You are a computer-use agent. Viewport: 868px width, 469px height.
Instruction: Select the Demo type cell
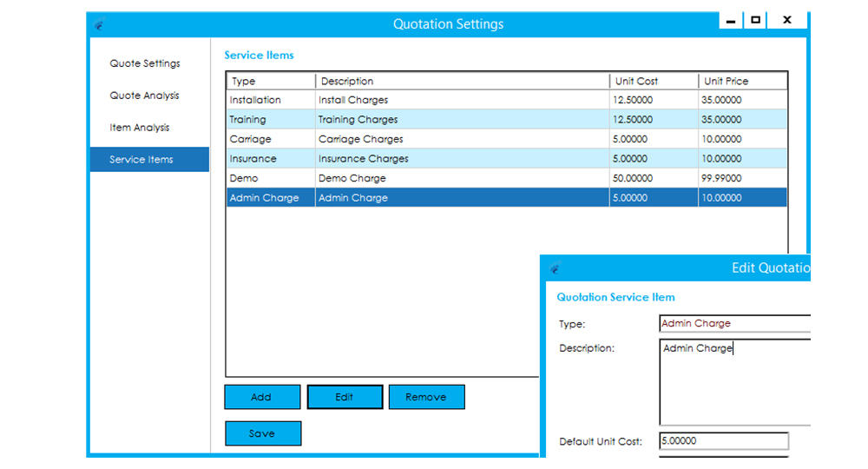pyautogui.click(x=271, y=178)
